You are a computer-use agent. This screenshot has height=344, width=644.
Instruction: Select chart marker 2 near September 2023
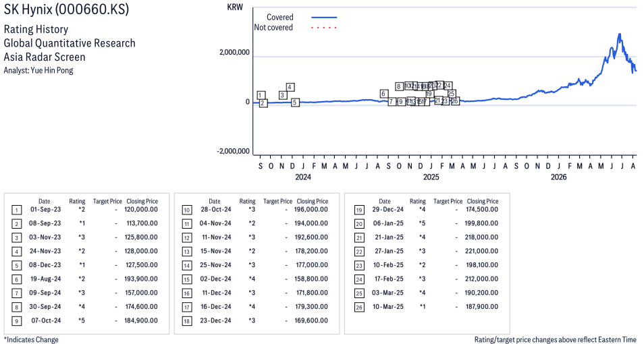click(x=263, y=103)
